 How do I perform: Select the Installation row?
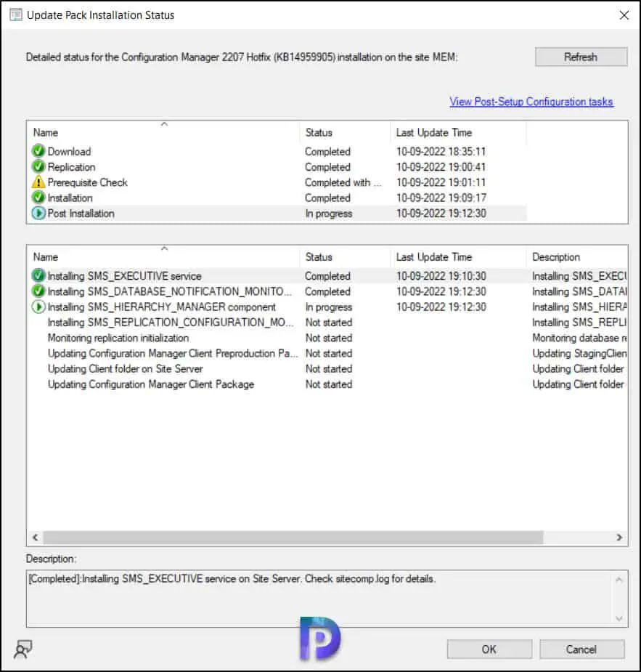[x=277, y=198]
